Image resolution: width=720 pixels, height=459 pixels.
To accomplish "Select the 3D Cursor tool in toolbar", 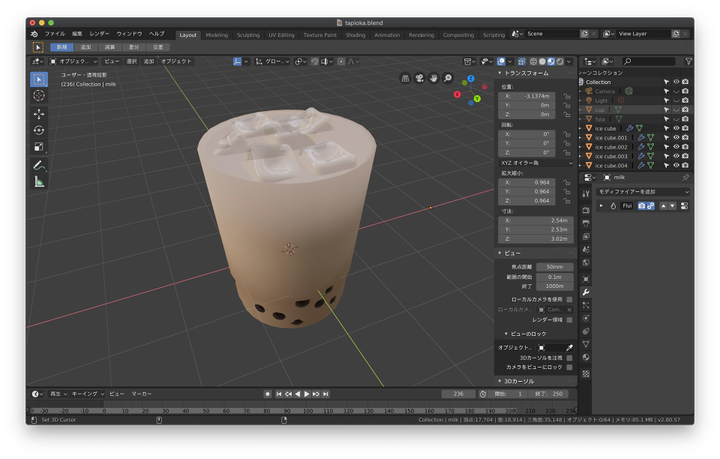I will (39, 96).
